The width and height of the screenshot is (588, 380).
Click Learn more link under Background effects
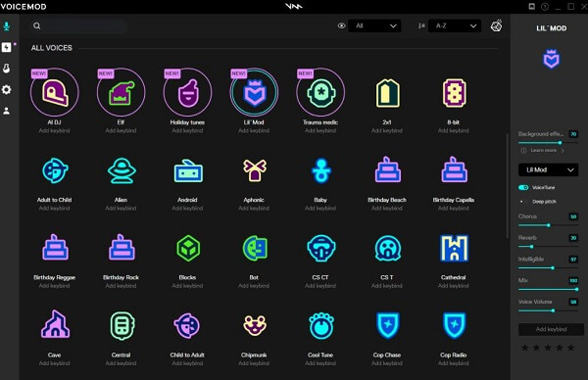(x=543, y=150)
